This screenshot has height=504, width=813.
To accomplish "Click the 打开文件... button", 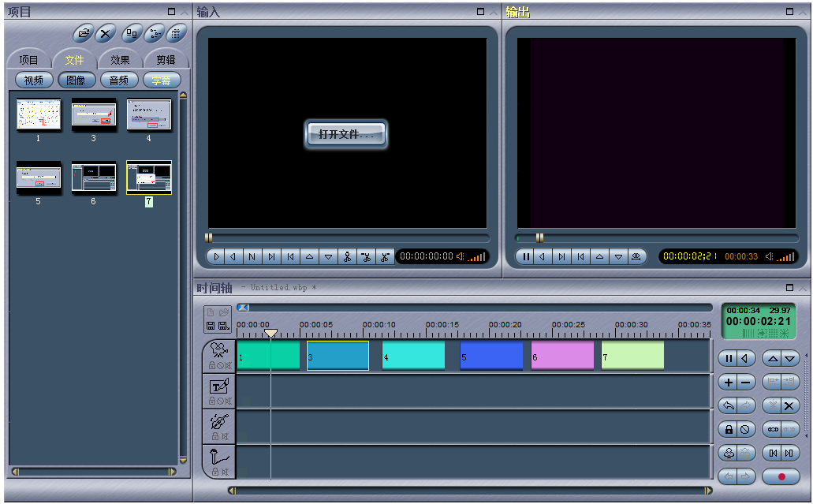I will (x=345, y=134).
